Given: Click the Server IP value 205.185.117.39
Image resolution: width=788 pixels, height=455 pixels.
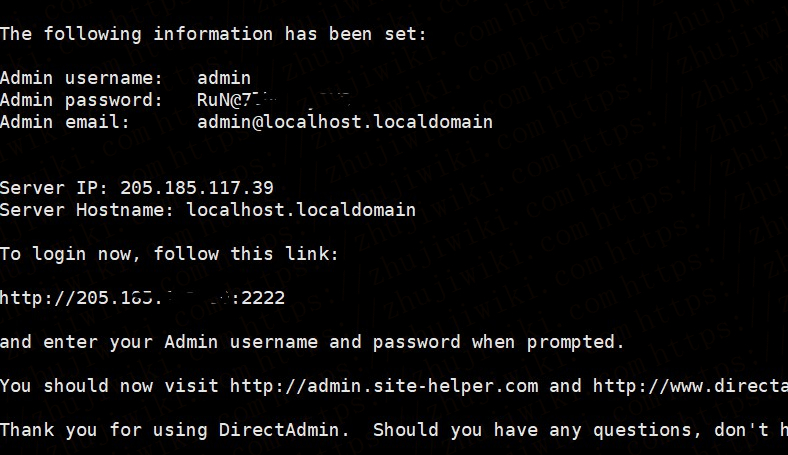Looking at the screenshot, I should point(197,187).
